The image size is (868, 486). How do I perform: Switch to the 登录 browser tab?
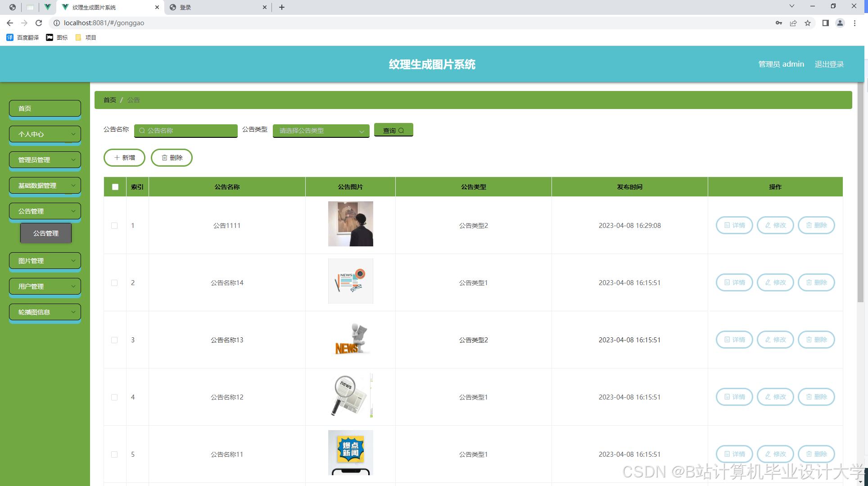coord(217,7)
